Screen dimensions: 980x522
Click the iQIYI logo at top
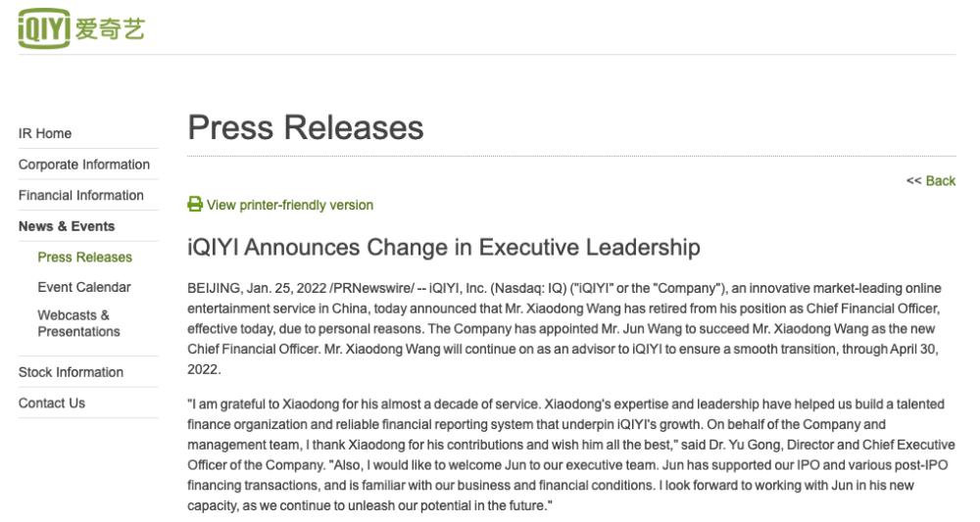(x=81, y=28)
